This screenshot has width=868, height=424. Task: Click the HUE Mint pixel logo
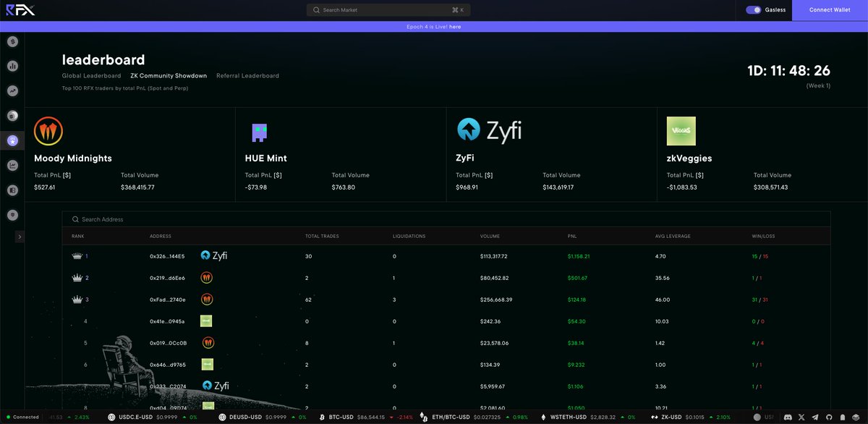pos(259,131)
